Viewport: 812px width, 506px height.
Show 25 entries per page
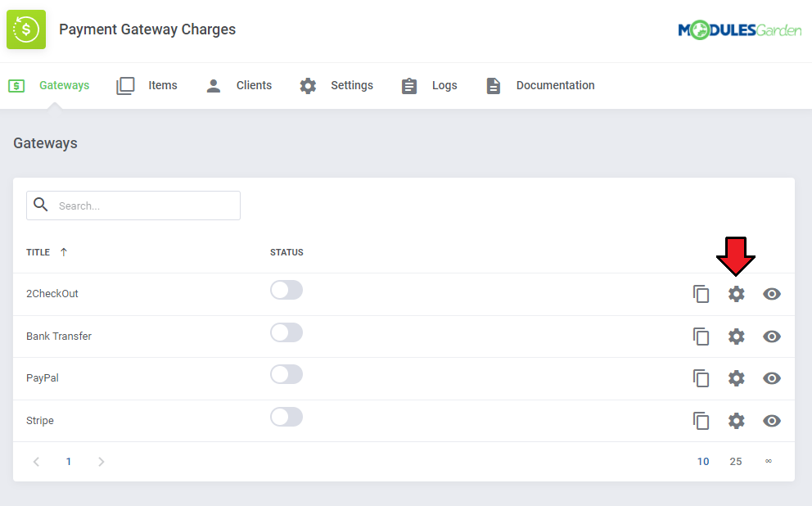pos(736,462)
